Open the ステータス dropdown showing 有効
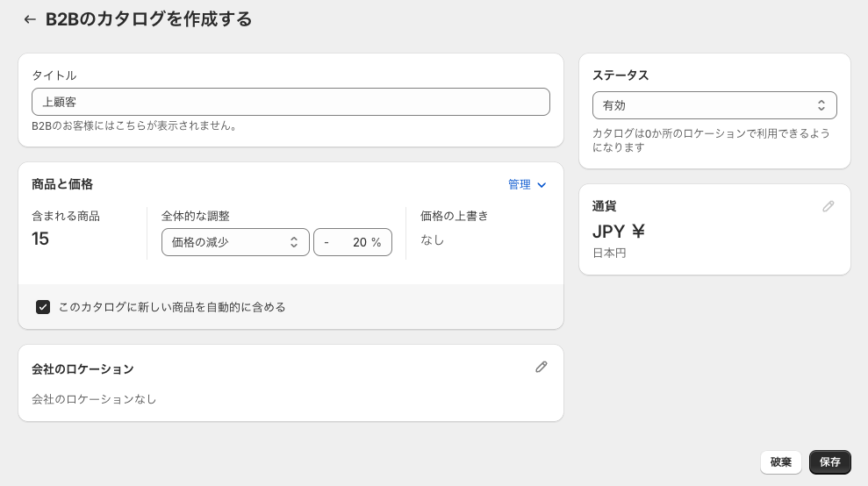The image size is (868, 486). coord(714,105)
